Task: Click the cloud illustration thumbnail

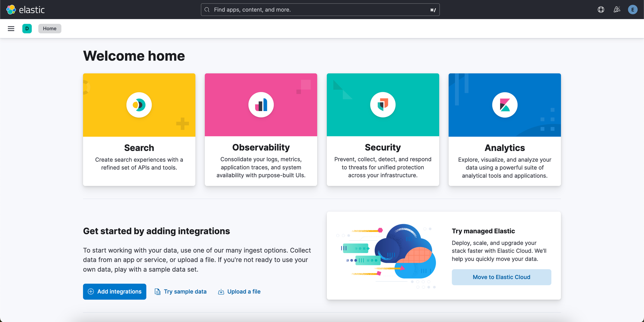Action: click(386, 256)
